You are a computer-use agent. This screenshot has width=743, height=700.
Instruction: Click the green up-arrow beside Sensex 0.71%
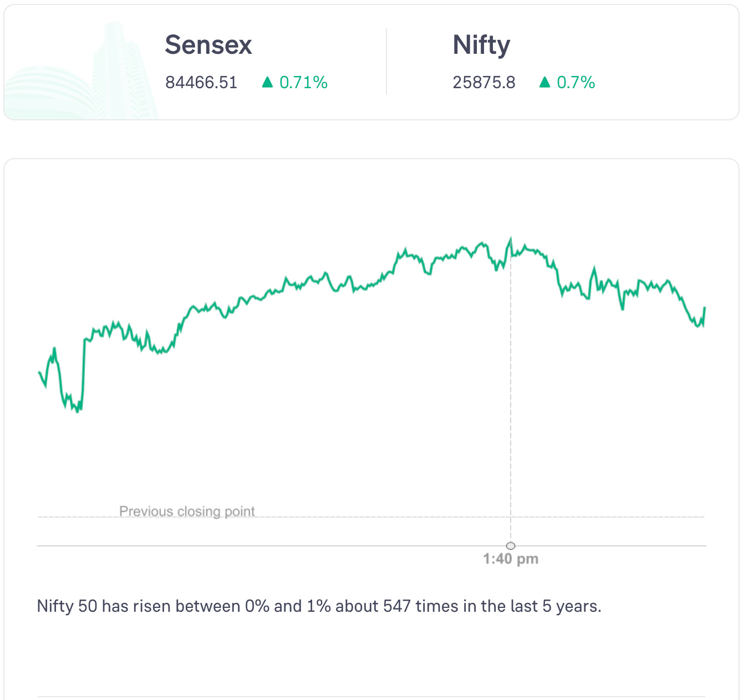pyautogui.click(x=267, y=83)
